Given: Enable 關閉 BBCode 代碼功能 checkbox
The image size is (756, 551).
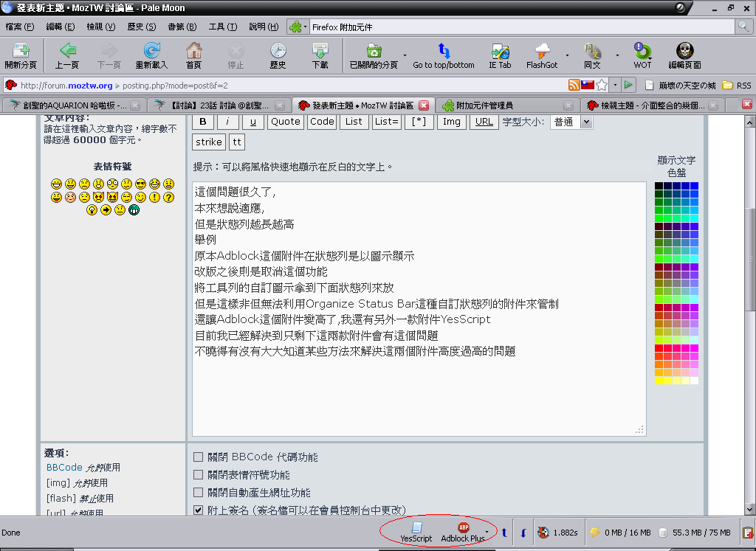Looking at the screenshot, I should pyautogui.click(x=198, y=457).
